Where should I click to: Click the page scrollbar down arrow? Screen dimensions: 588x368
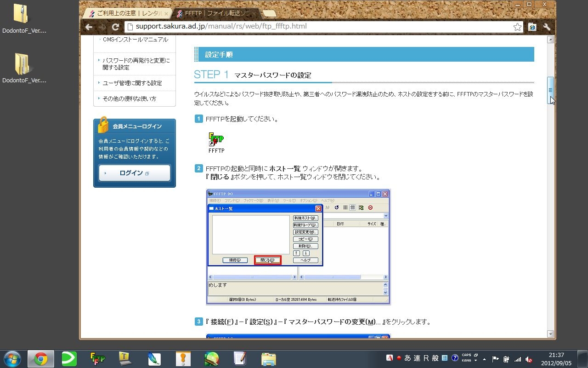pyautogui.click(x=550, y=334)
